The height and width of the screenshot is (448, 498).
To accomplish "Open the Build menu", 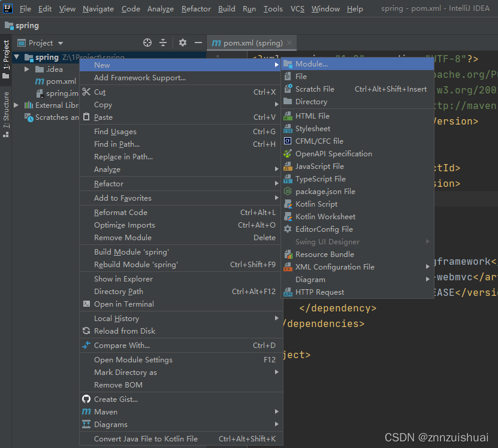I will point(227,9).
